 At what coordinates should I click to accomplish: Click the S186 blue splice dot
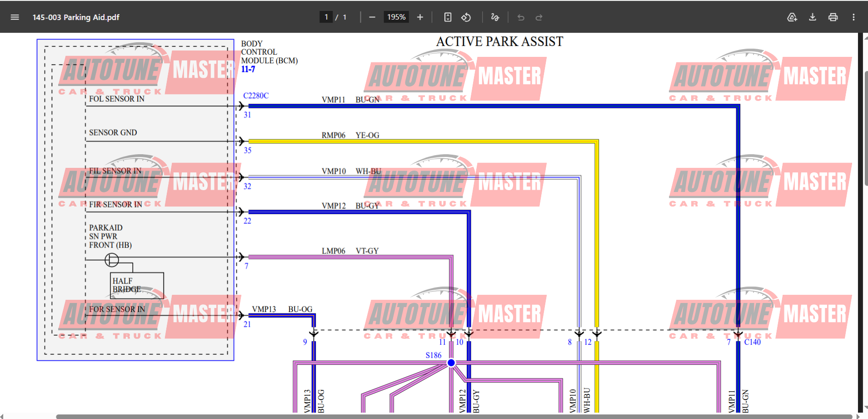[x=451, y=363]
